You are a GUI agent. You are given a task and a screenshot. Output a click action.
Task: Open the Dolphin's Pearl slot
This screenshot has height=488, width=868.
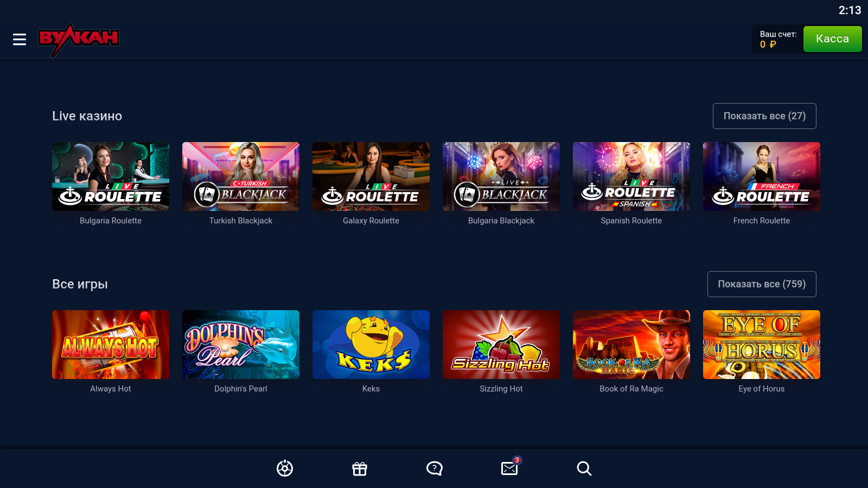[241, 344]
